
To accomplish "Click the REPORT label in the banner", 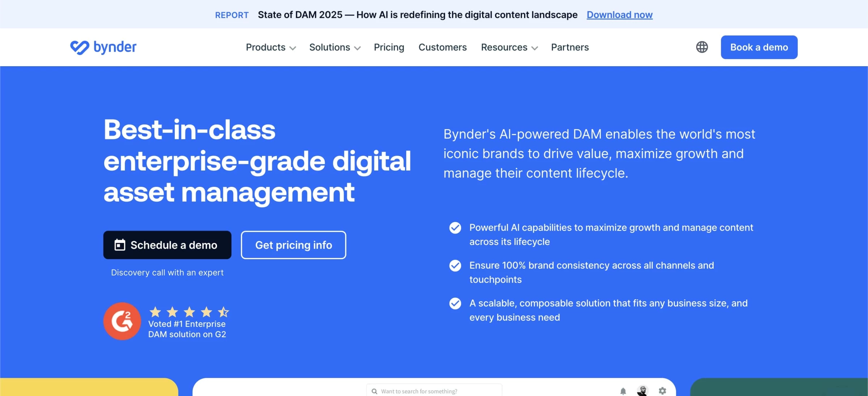I will (x=232, y=15).
